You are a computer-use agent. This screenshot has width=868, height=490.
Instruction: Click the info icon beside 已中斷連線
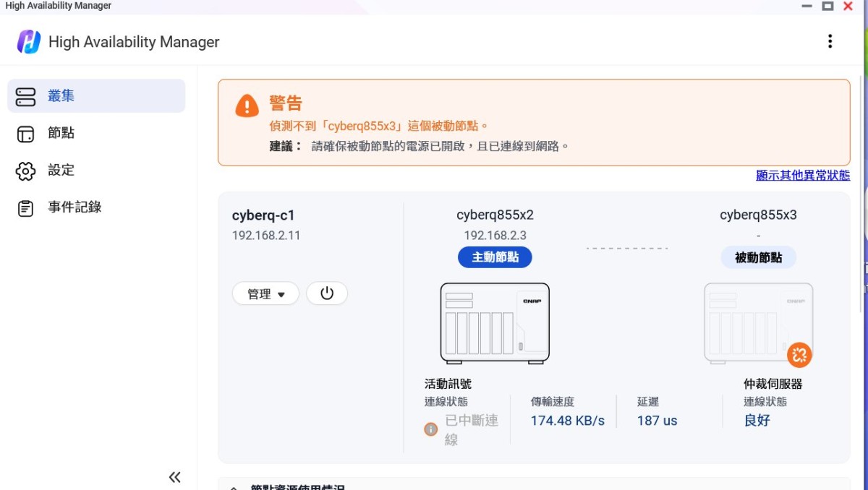pyautogui.click(x=431, y=429)
